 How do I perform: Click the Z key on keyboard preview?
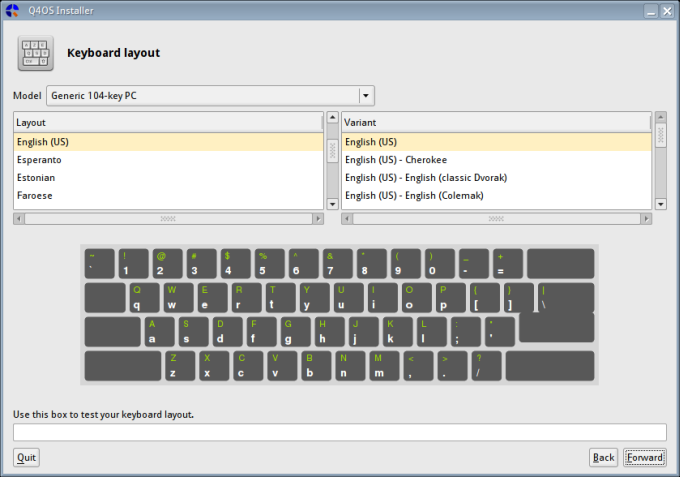(x=180, y=366)
